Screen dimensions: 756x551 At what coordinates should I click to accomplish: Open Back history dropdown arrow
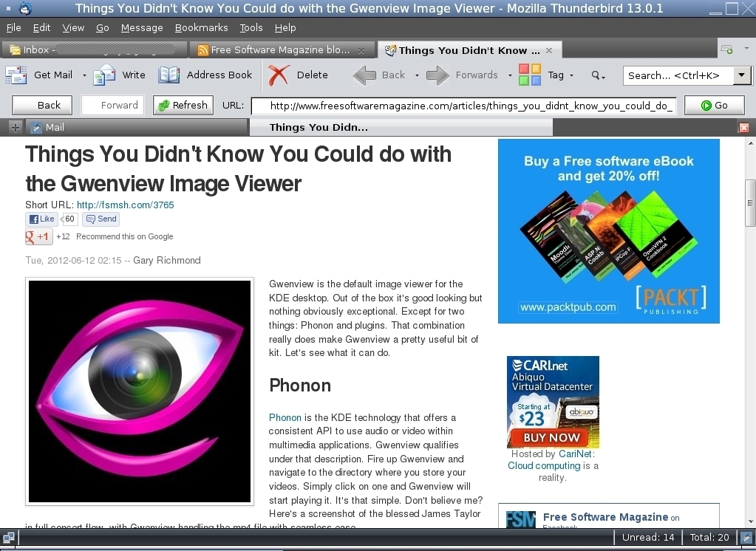pyautogui.click(x=417, y=75)
